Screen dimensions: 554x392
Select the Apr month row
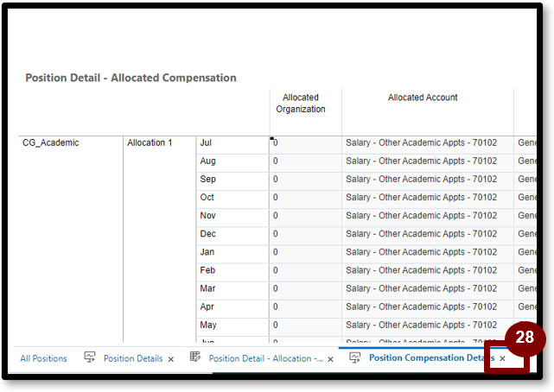pos(232,307)
